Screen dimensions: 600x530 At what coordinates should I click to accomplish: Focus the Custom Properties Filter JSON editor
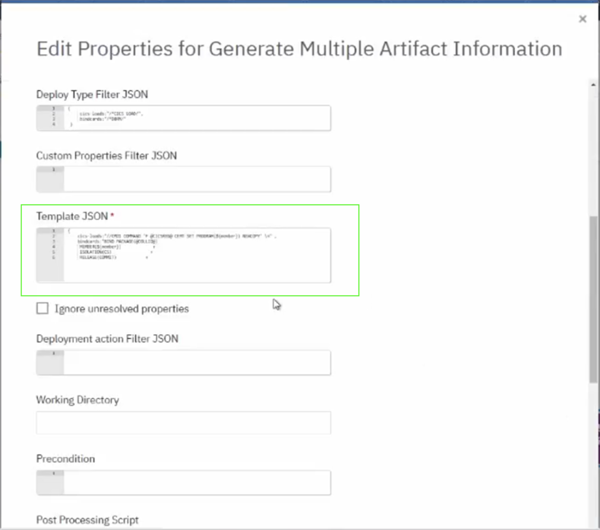195,179
